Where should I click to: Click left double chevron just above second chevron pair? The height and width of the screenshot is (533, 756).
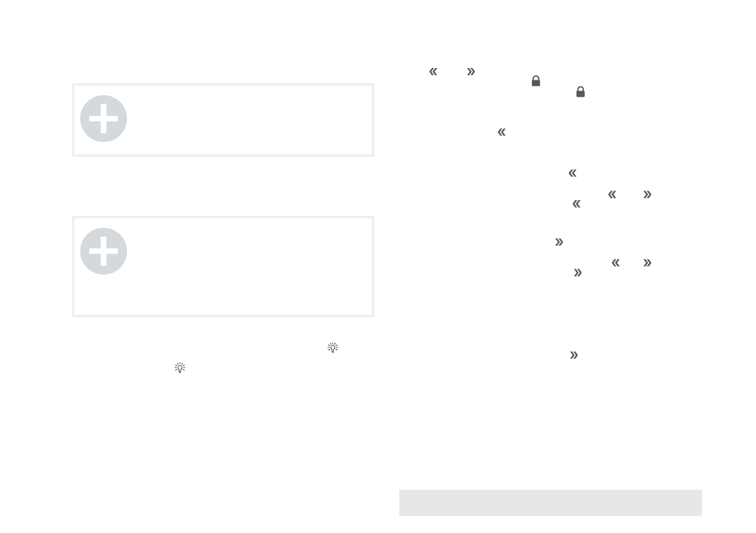tap(573, 173)
